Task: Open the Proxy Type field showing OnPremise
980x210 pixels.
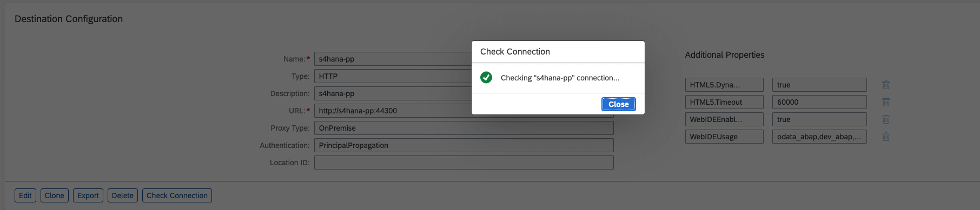Action: tap(463, 128)
